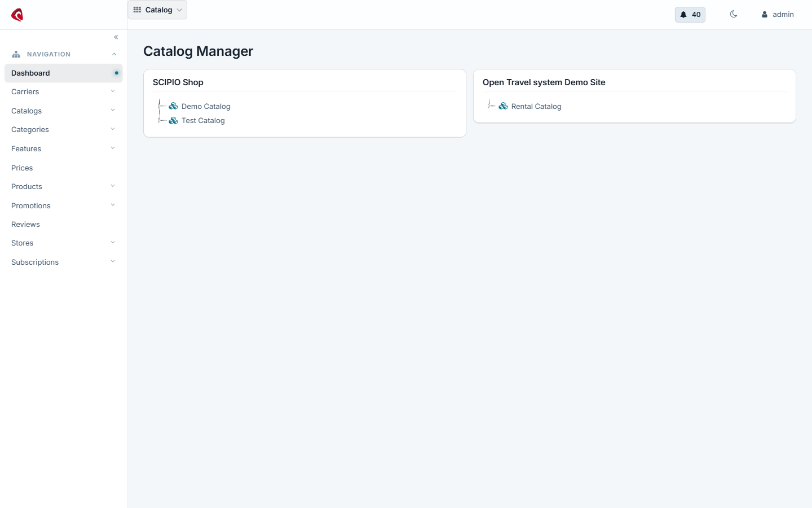The height and width of the screenshot is (508, 812).
Task: Click the Catalog Manager page title
Action: 198,51
